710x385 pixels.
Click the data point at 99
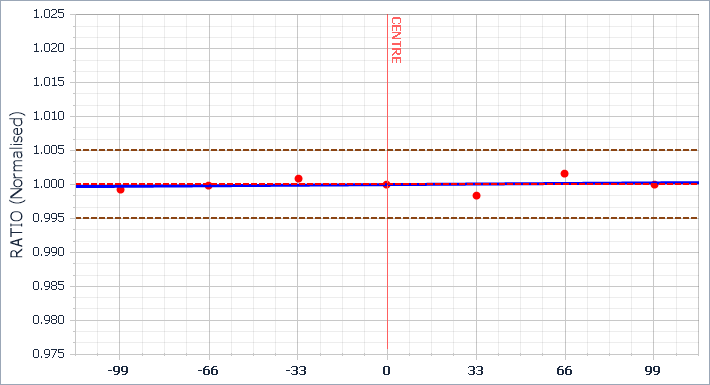654,184
